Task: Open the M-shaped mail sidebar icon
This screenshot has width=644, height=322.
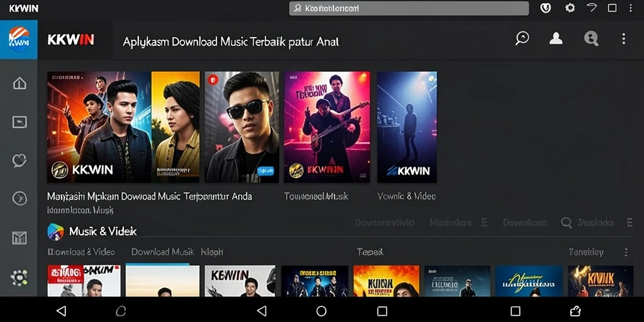Action: point(19,238)
